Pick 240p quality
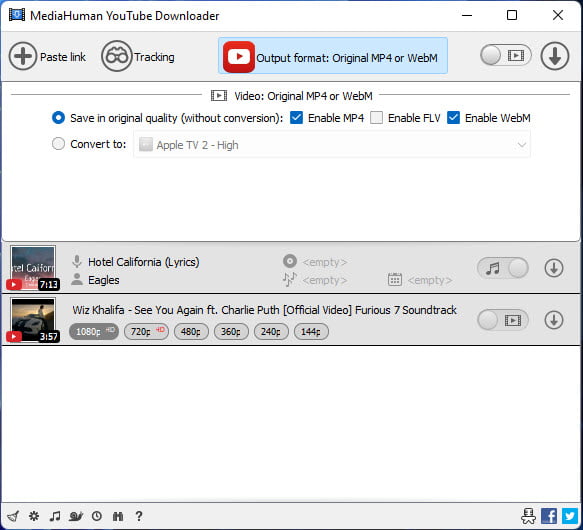The width and height of the screenshot is (583, 530). [x=271, y=331]
